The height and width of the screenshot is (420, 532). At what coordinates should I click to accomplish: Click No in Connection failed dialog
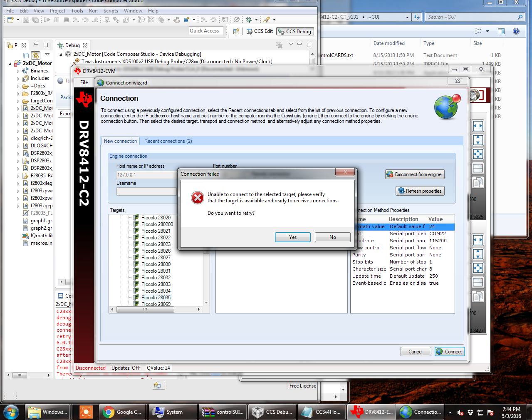coord(333,237)
